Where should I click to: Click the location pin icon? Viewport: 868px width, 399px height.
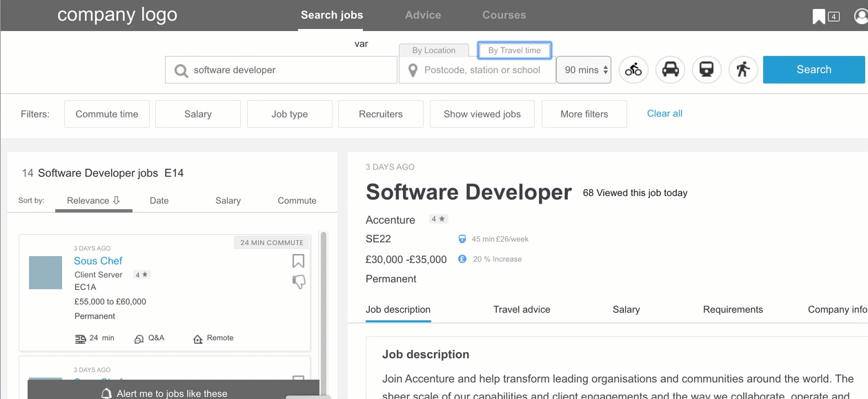tap(413, 70)
